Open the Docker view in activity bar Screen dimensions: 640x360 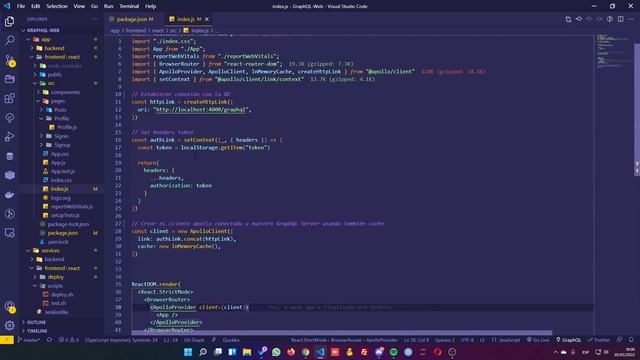click(9, 195)
